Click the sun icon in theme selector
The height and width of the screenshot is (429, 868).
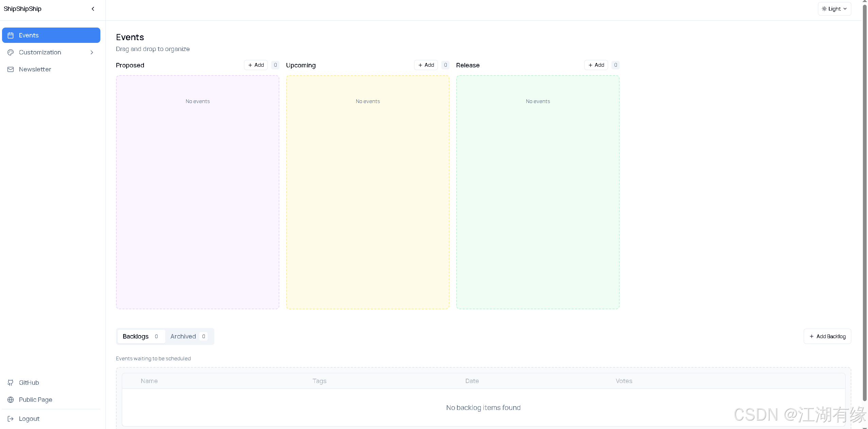pos(824,9)
